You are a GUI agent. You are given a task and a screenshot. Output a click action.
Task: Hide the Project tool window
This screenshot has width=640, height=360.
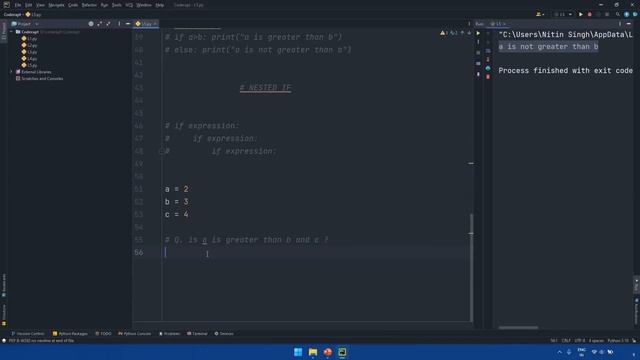(128, 24)
